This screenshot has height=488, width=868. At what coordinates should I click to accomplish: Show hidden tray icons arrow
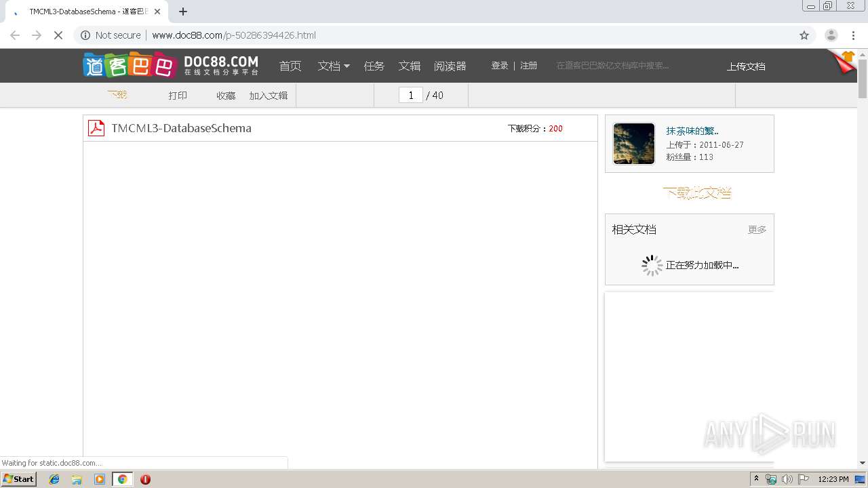757,479
